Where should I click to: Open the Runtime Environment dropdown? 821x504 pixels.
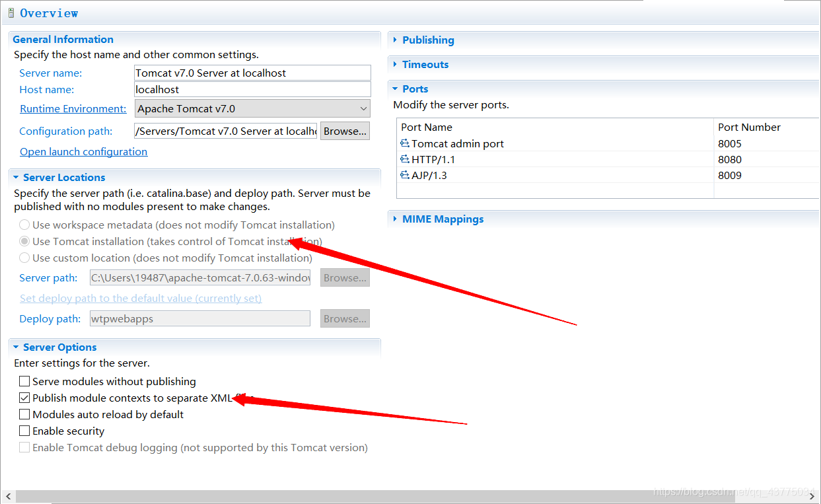[252, 108]
